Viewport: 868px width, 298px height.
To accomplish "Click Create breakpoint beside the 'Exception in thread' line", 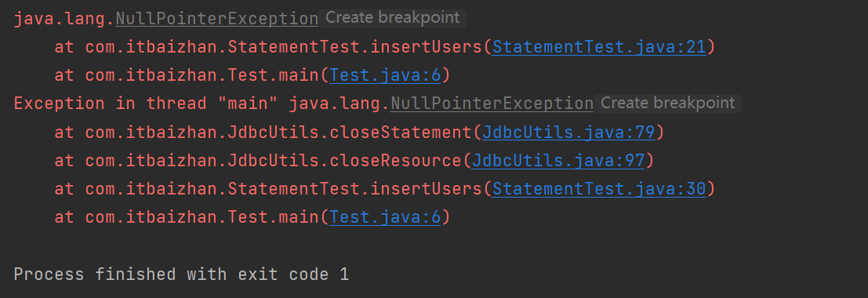I will tap(667, 103).
